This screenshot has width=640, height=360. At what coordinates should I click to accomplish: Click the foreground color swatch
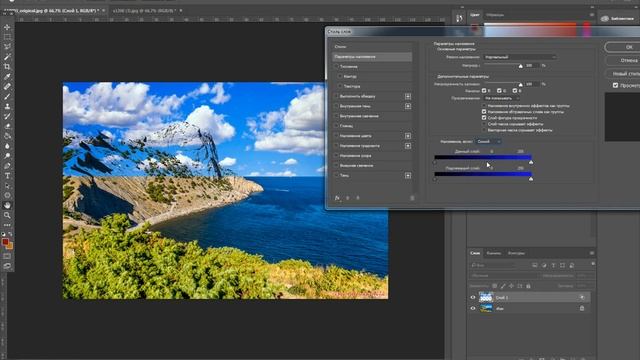click(x=5, y=242)
